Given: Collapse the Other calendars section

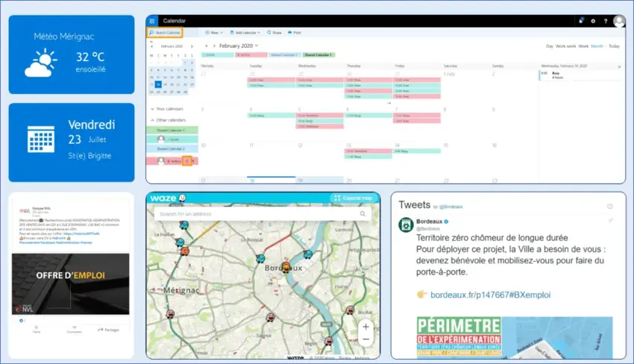Looking at the screenshot, I should [x=151, y=120].
